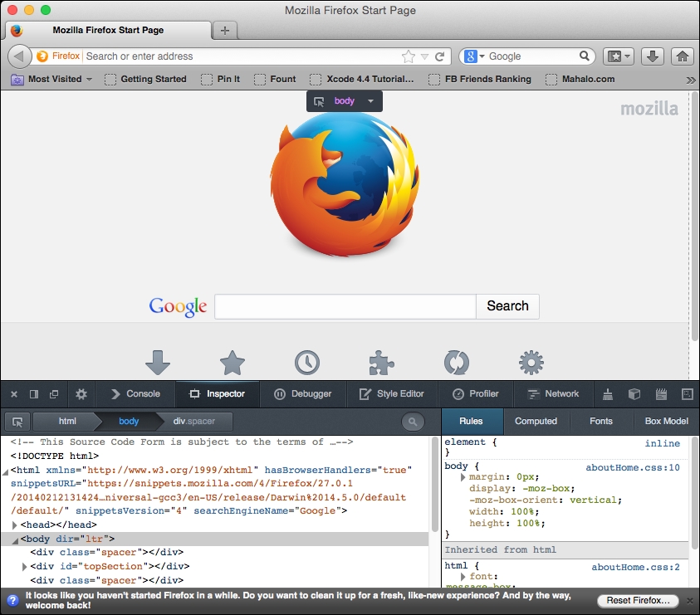700x615 pixels.
Task: Expand the font property under Inherited
Action: click(463, 576)
